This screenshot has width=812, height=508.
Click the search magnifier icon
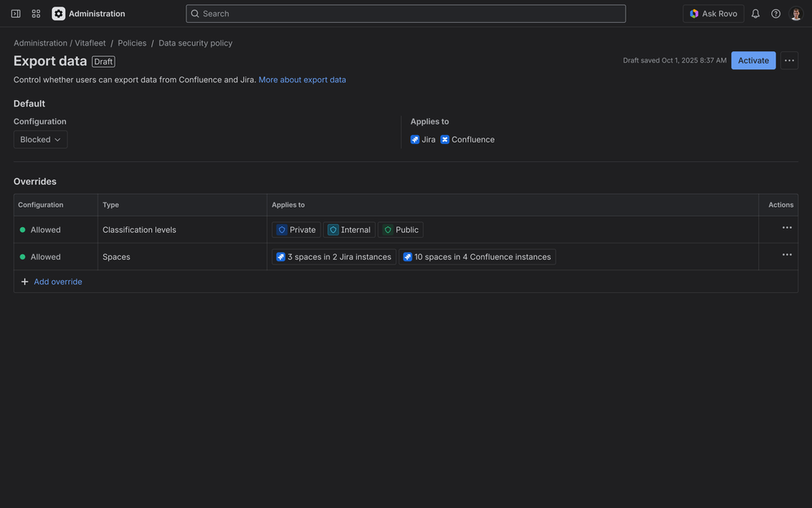click(194, 14)
